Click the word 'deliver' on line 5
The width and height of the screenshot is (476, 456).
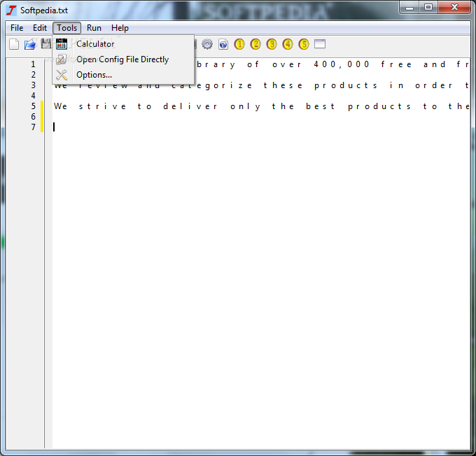[190, 106]
